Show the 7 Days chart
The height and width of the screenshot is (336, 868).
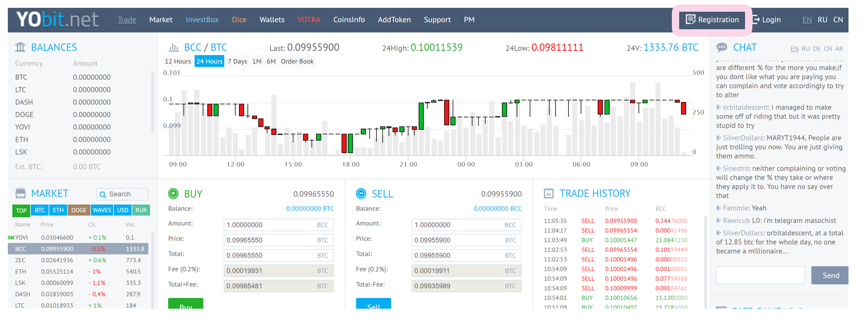tap(237, 61)
